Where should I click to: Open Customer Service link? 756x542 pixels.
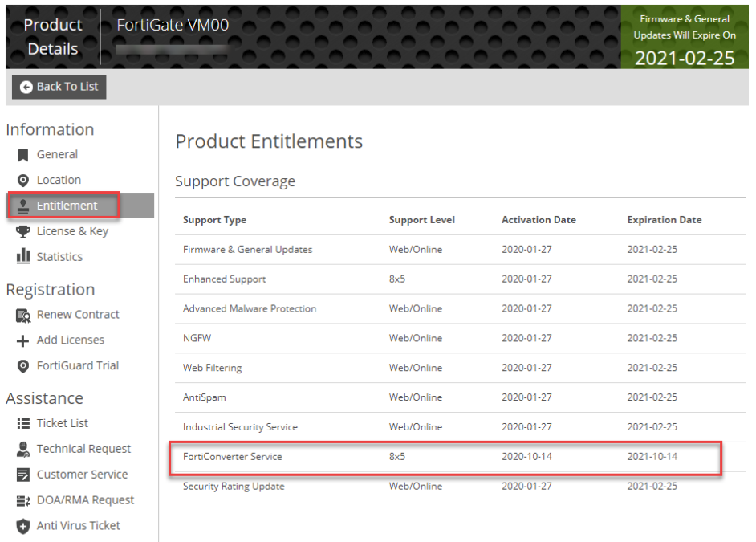(x=82, y=474)
